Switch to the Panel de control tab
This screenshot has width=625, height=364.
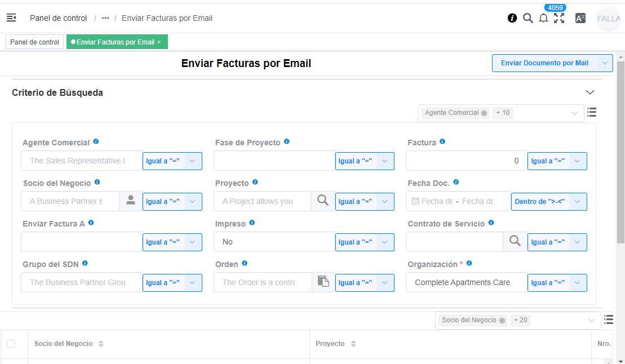(35, 42)
